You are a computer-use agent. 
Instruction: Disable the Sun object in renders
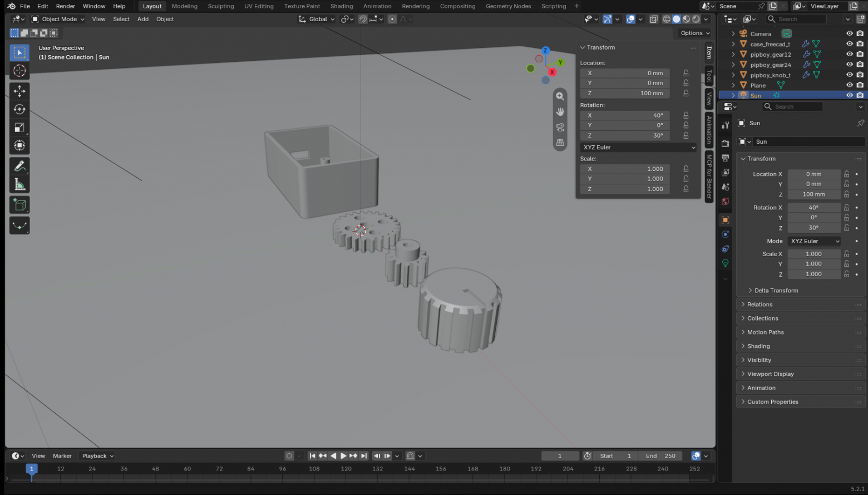(860, 95)
